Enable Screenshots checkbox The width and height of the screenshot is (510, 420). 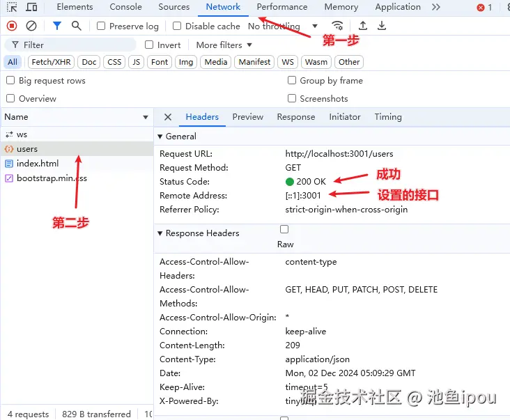tap(292, 98)
